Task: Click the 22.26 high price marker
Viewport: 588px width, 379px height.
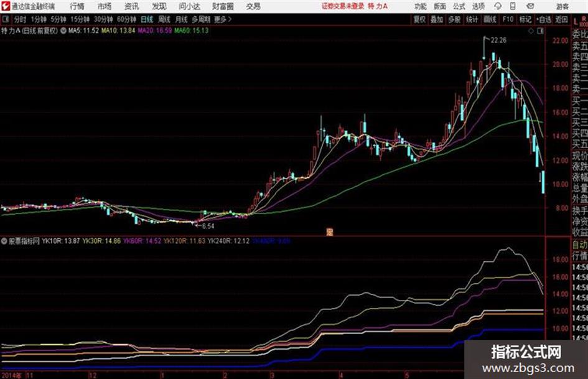Action: [x=499, y=40]
